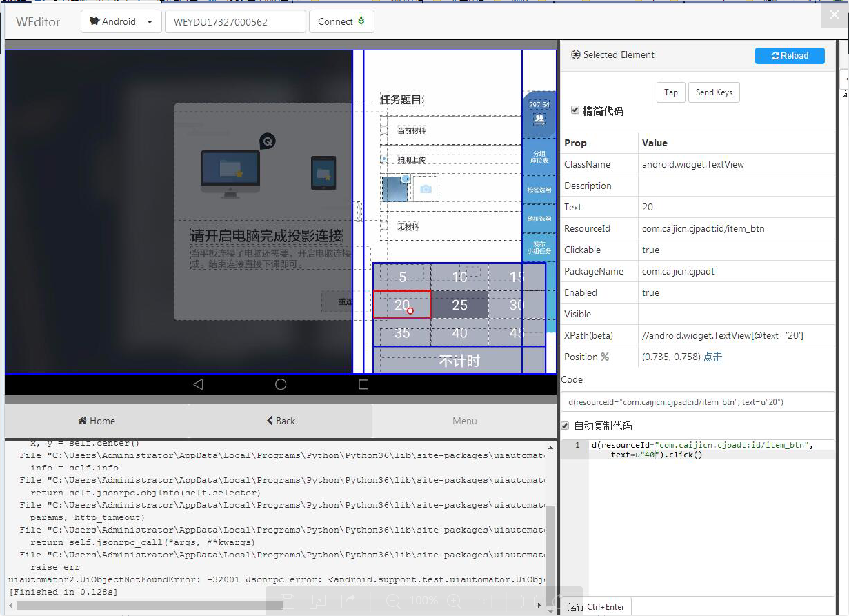Viewport: 849px width, 616px height.
Task: Click the export/share screenshot icon
Action: pos(348,601)
